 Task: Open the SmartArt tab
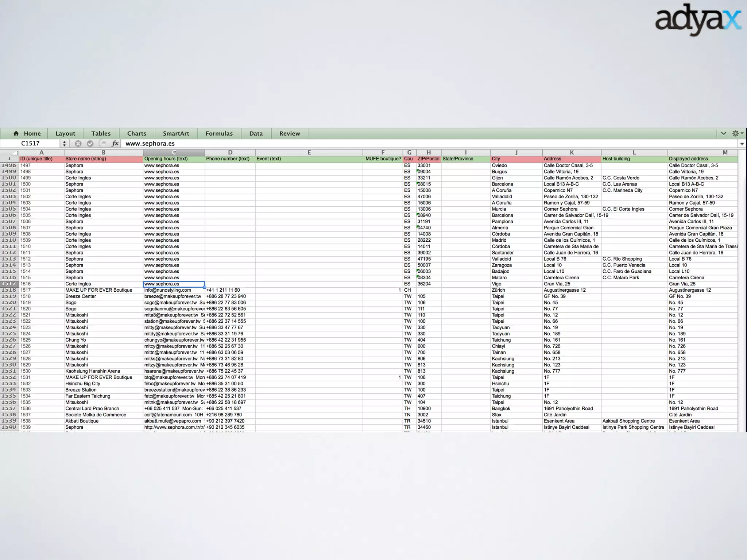tap(176, 133)
